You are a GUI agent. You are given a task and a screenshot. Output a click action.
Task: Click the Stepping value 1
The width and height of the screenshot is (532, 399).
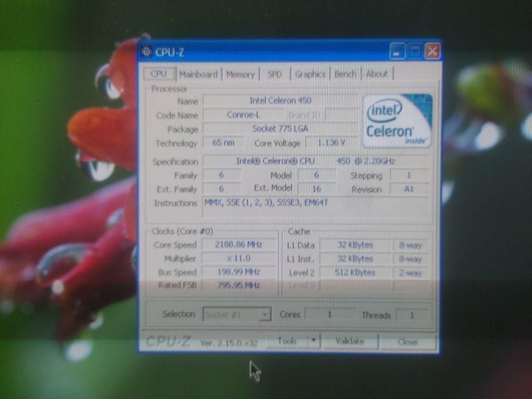409,175
